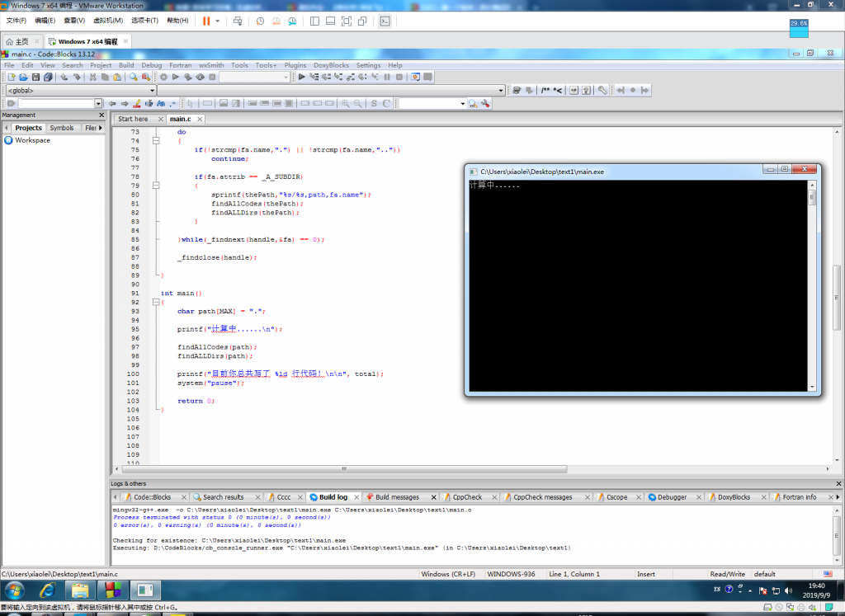Create a new file via toolbar icon

point(12,77)
